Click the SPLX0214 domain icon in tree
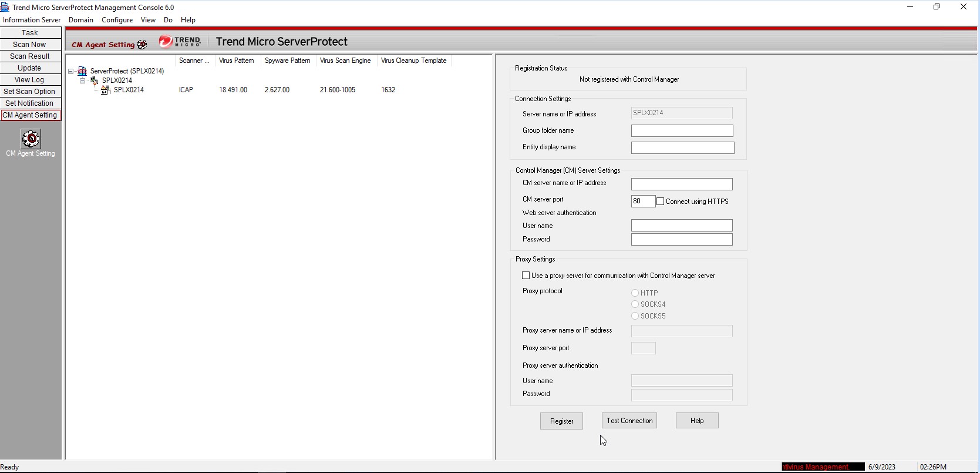This screenshot has width=980, height=473. click(x=95, y=80)
